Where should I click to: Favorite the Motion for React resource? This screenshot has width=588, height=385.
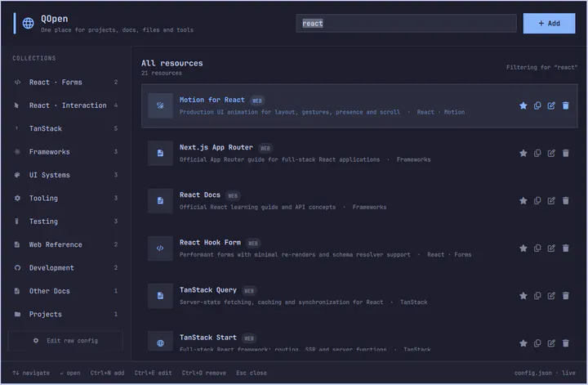(523, 105)
